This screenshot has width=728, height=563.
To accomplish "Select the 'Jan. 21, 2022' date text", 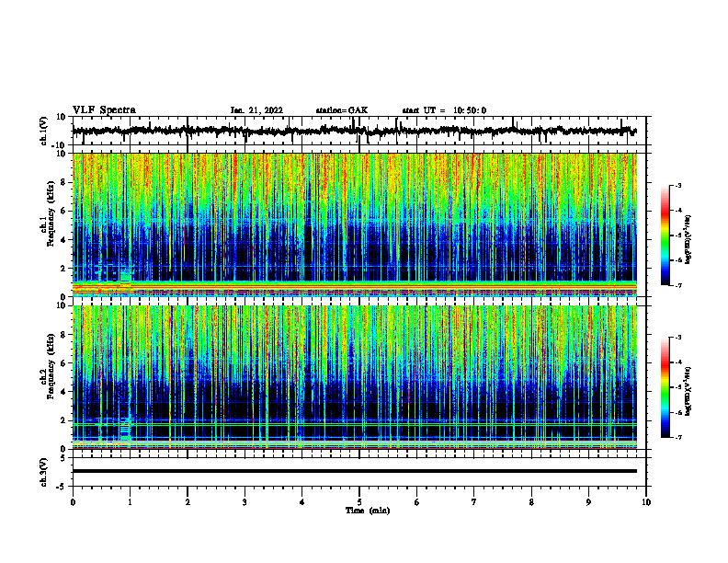I will click(256, 110).
